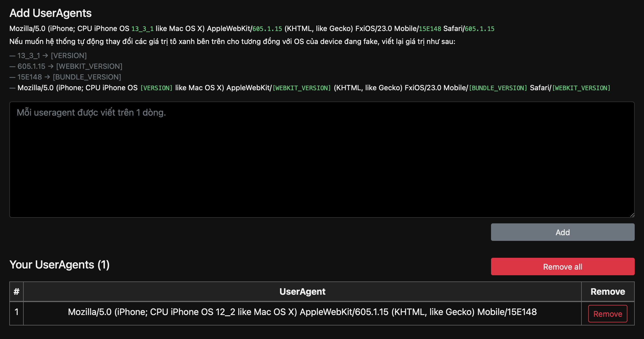
Task: Click the textarea resize handle corner
Action: tap(632, 215)
